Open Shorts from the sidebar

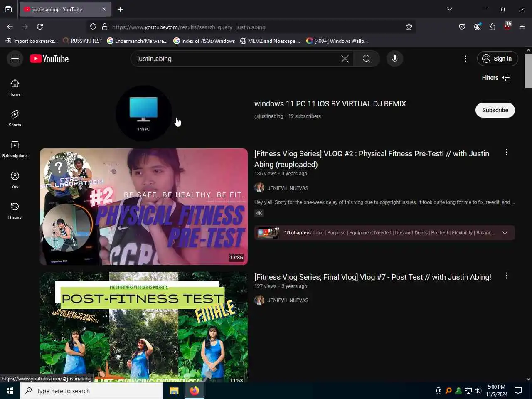point(15,118)
